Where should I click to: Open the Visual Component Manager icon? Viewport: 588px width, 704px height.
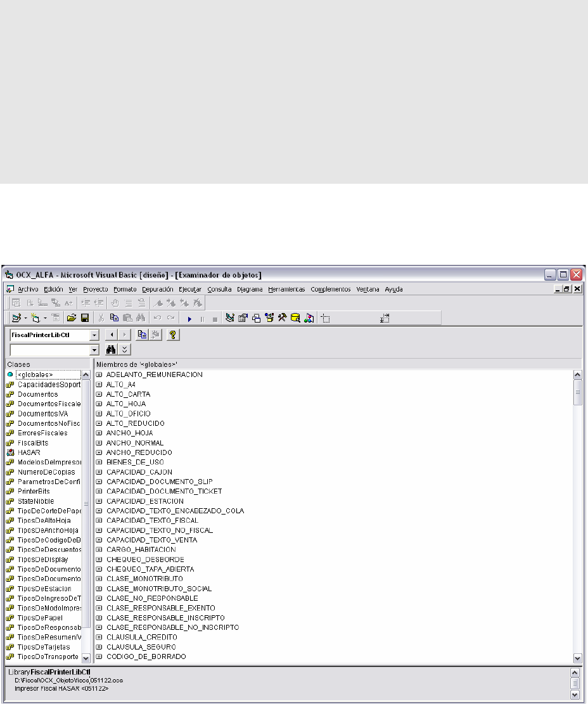pyautogui.click(x=309, y=318)
